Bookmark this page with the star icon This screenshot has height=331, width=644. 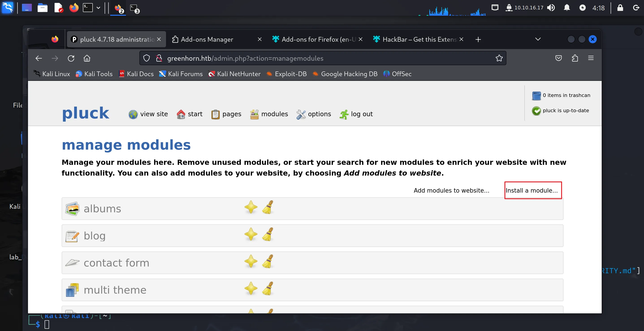(x=499, y=58)
